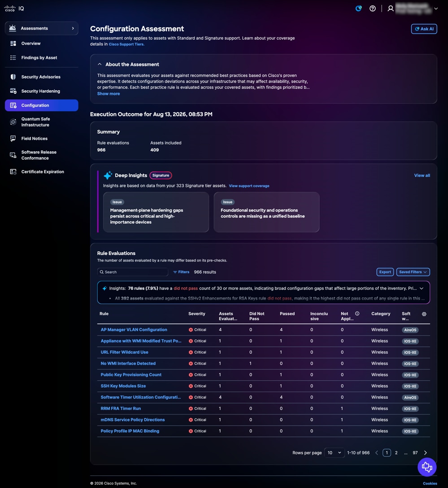This screenshot has width=448, height=488.
Task: Open the AI assistant icon in header
Action: (358, 9)
